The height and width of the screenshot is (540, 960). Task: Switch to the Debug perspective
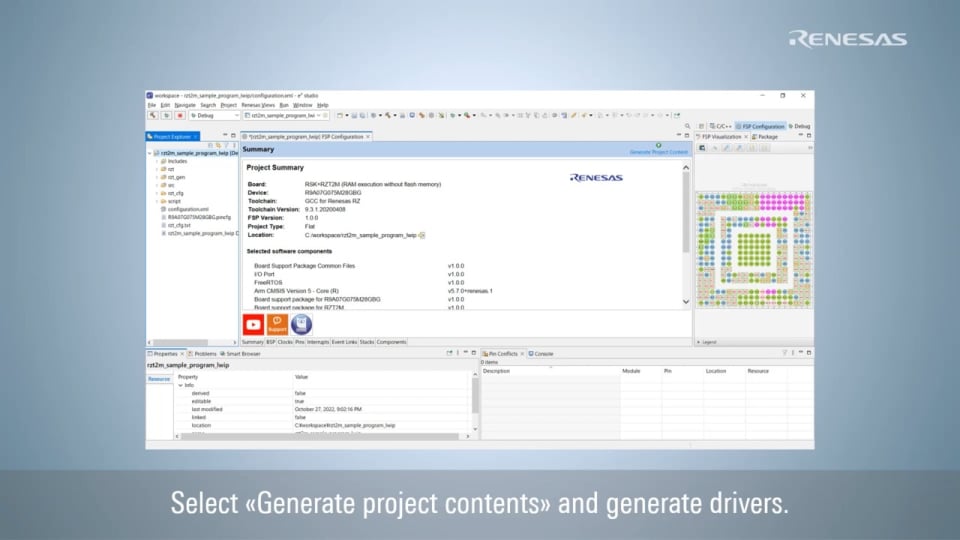tap(800, 126)
